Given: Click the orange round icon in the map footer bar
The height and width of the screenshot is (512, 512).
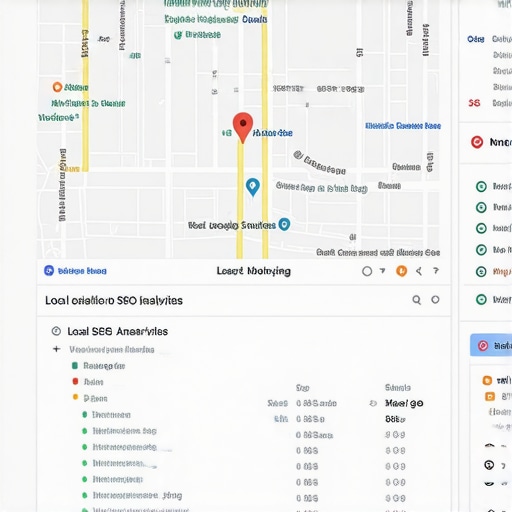Looking at the screenshot, I should 401,271.
